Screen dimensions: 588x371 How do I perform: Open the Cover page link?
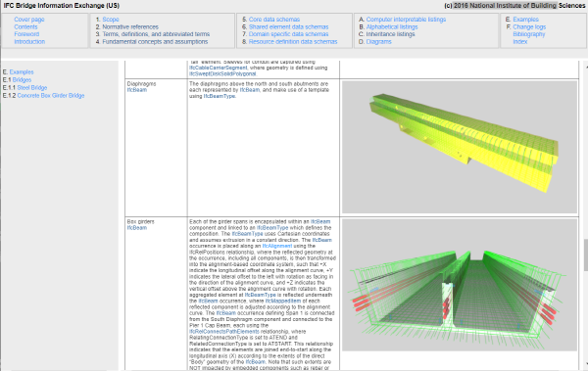point(29,20)
